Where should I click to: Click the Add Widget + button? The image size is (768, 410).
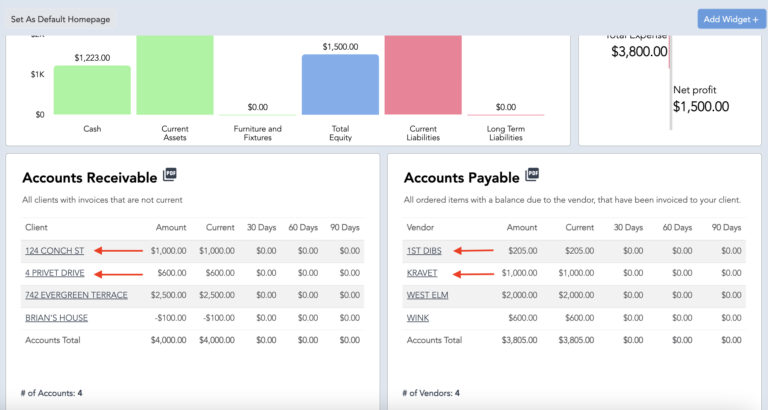point(729,19)
